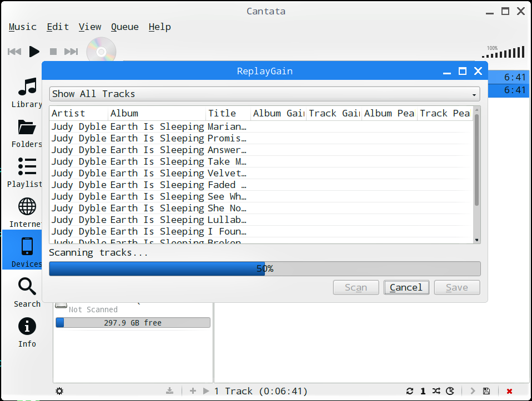Screen dimensions: 532x401
Task: Click the Previous track button
Action: pyautogui.click(x=14, y=52)
